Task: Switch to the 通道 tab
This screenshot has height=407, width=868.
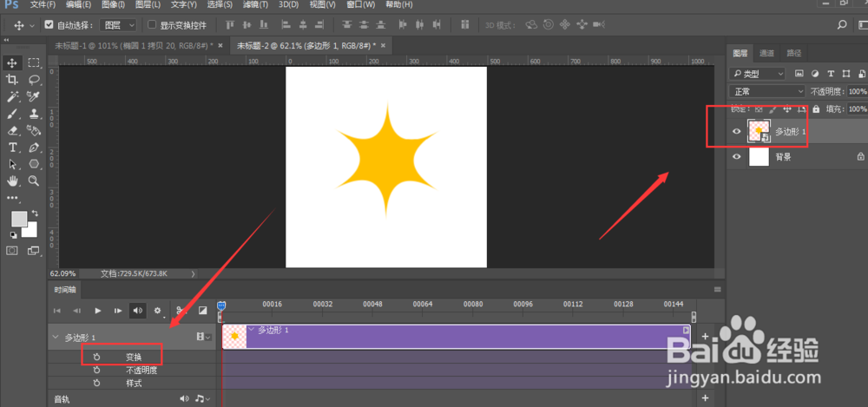Action: tap(766, 53)
